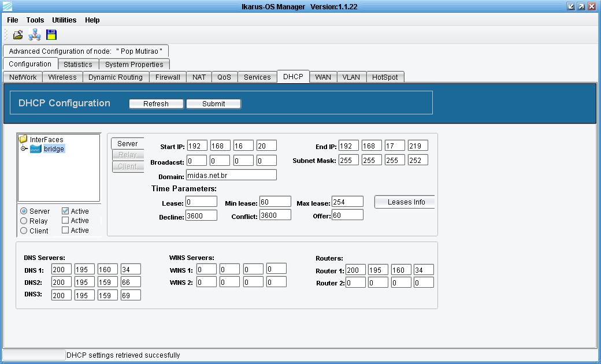Open the VLAN tab
The width and height of the screenshot is (601, 364).
click(351, 77)
